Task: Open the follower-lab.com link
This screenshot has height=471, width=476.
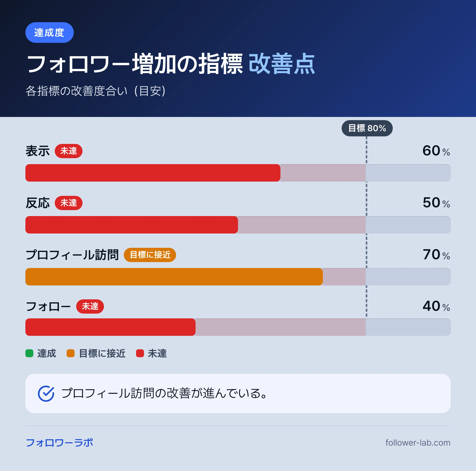Action: 418,443
